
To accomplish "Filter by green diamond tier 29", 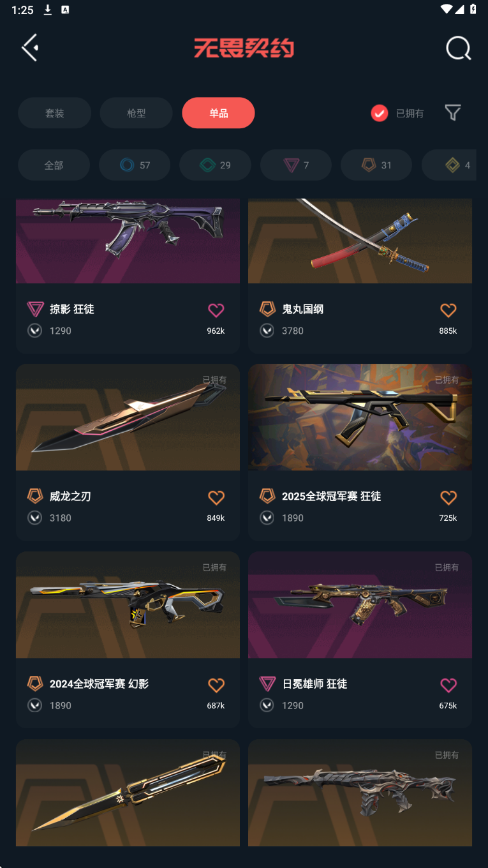I will click(215, 165).
